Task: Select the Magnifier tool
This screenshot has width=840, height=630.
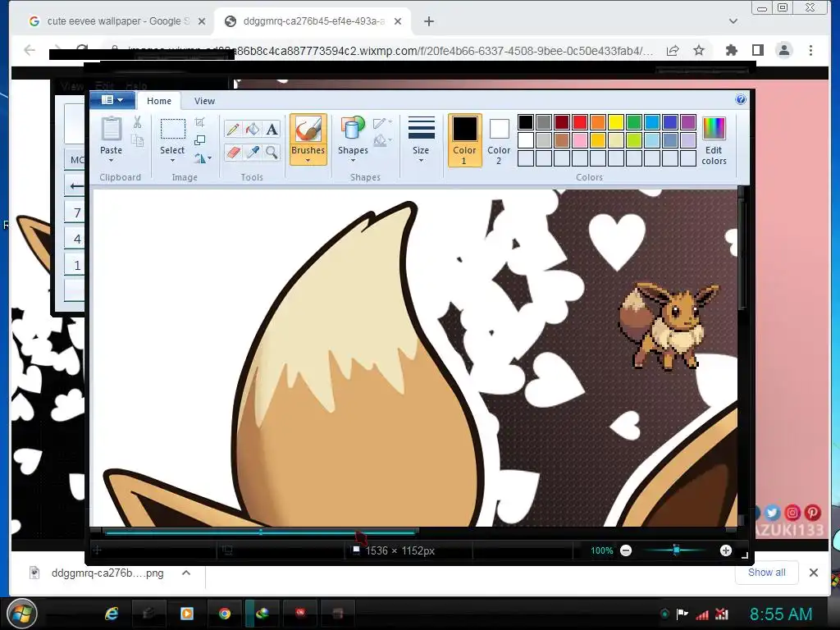Action: tap(272, 152)
